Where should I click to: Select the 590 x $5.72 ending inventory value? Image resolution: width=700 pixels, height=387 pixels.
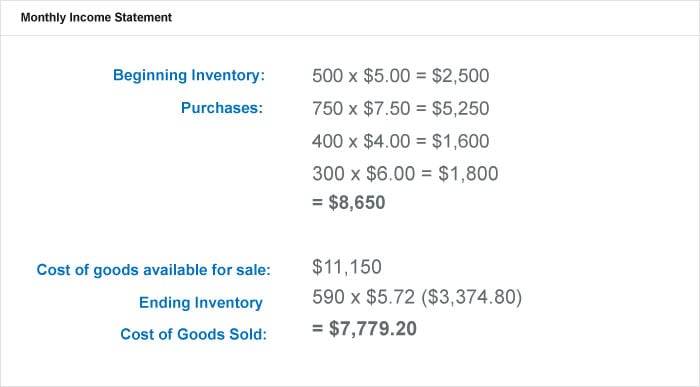coord(363,297)
